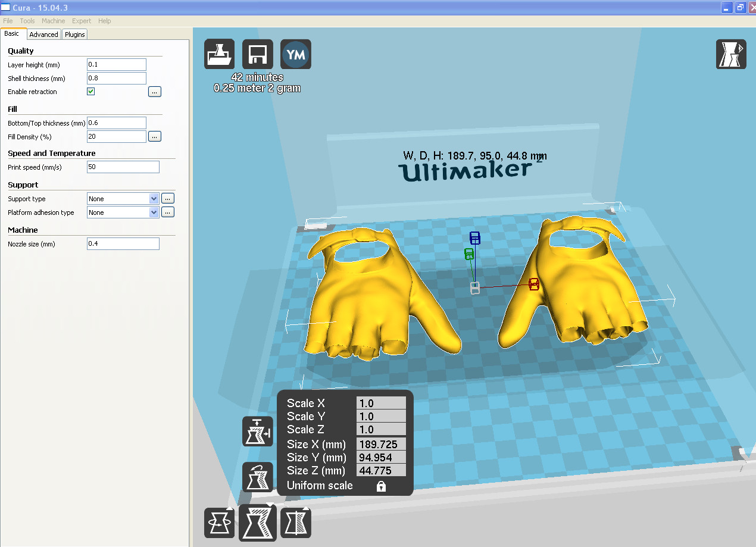This screenshot has height=547, width=756.
Task: Open Fill Density settings ellipsis button
Action: (155, 136)
